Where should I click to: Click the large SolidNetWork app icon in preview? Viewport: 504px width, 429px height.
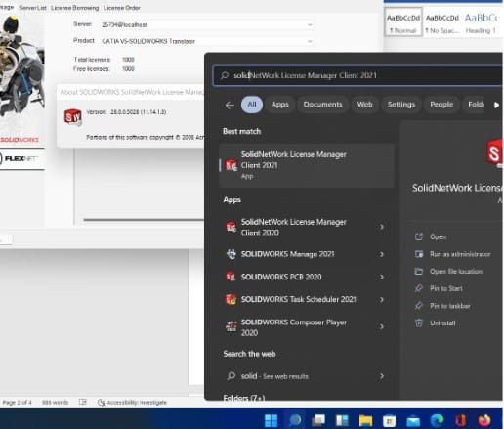pos(494,153)
